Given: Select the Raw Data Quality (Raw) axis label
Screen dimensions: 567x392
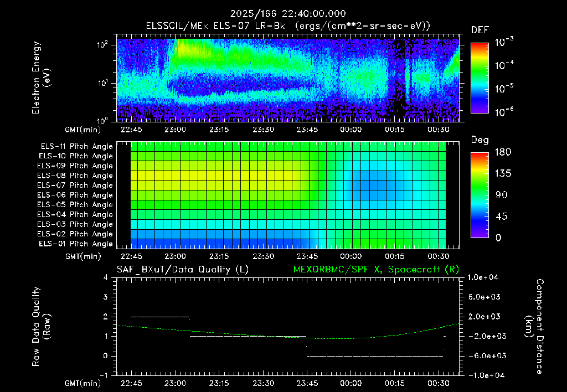Looking at the screenshot, I should (x=41, y=326).
